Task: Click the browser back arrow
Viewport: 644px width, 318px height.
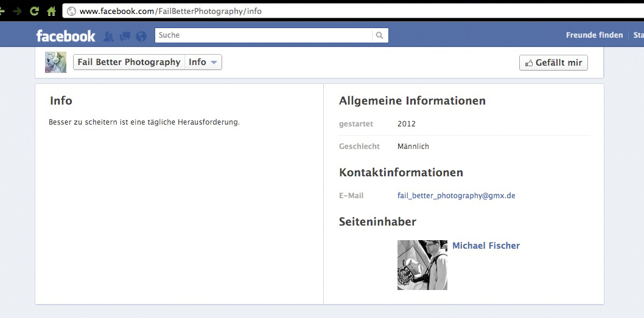Action: tap(3, 11)
